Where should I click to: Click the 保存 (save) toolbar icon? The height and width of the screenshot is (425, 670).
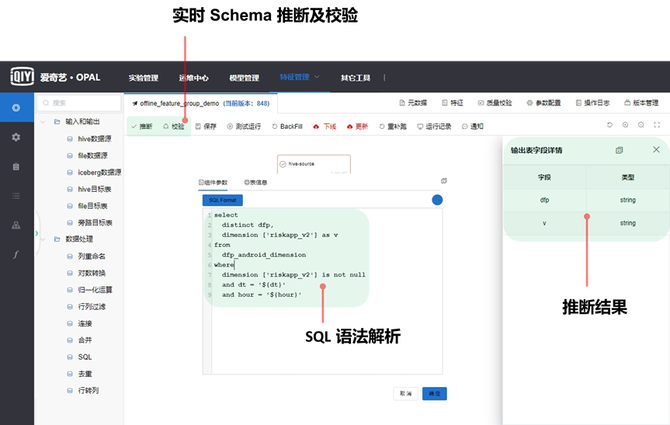pyautogui.click(x=204, y=127)
